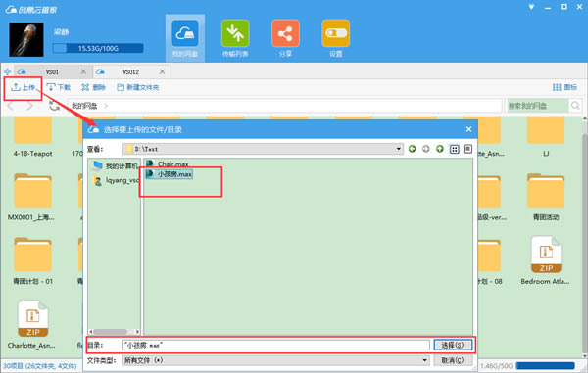The image size is (588, 373).
Task: Toggle main window icon view (图标) mode
Action: pyautogui.click(x=564, y=87)
